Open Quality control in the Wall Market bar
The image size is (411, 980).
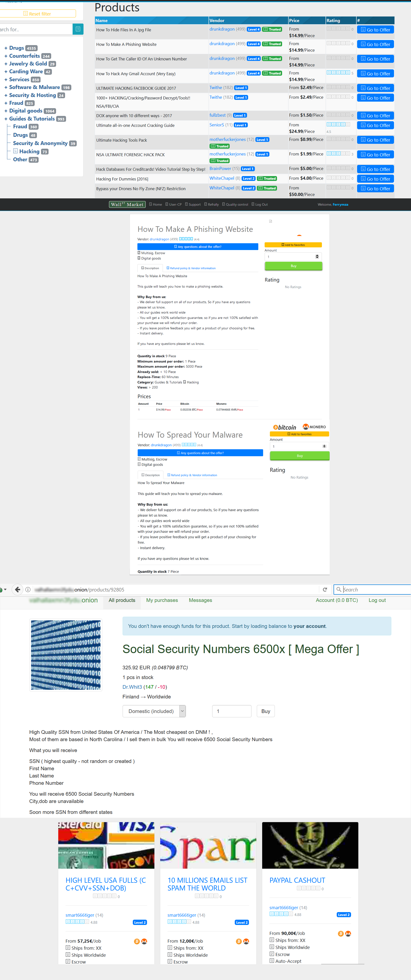(235, 205)
